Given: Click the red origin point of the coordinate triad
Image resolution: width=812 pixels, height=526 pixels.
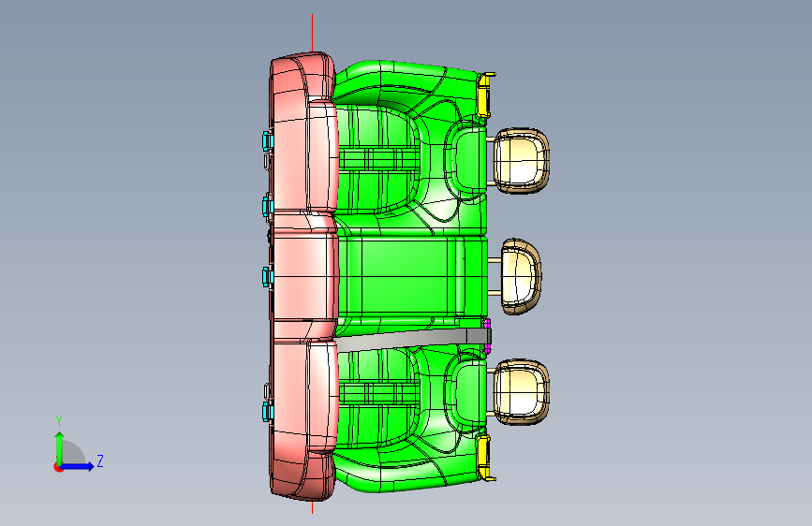Looking at the screenshot, I should point(58,467).
